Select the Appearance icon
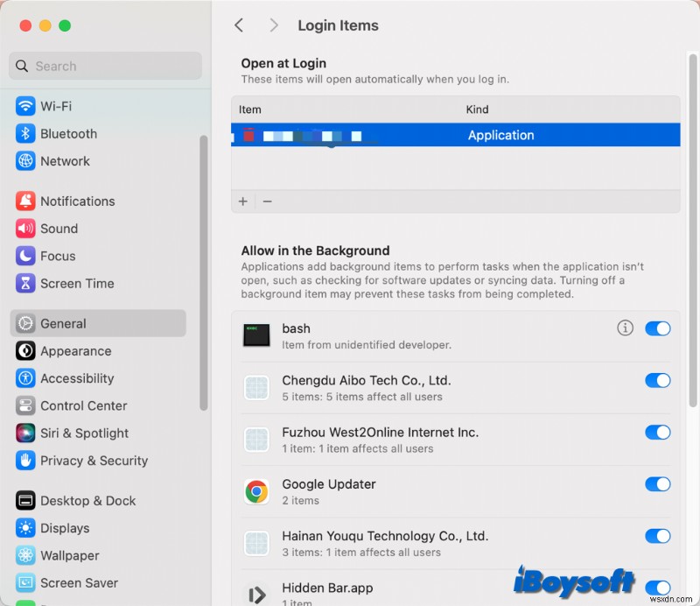The image size is (700, 606). point(25,351)
